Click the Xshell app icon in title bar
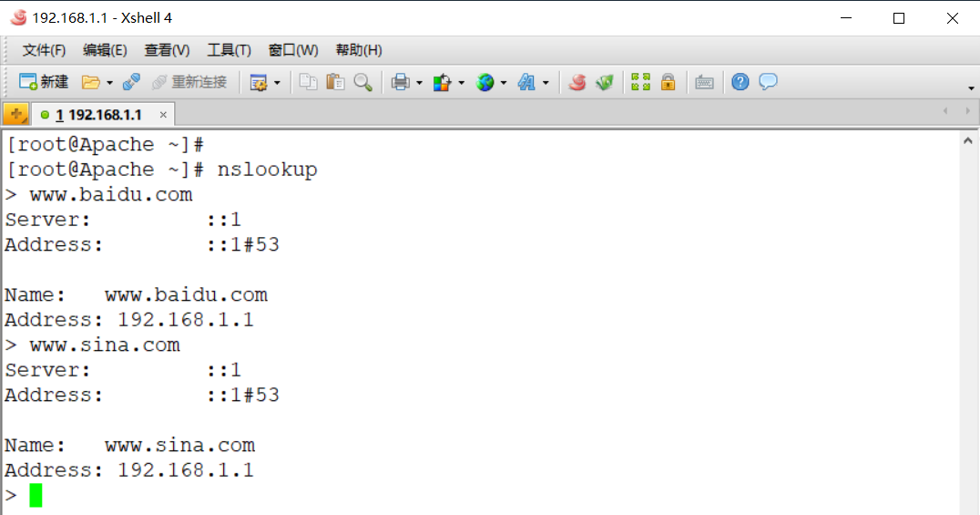This screenshot has height=515, width=980. point(19,17)
